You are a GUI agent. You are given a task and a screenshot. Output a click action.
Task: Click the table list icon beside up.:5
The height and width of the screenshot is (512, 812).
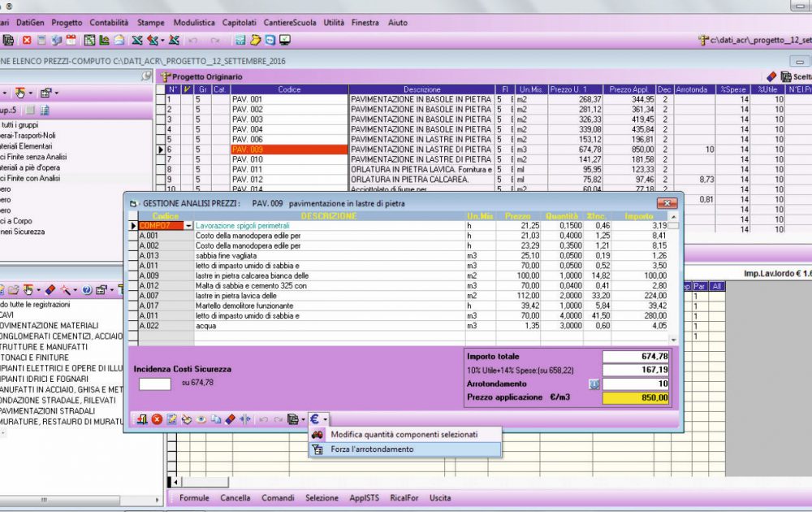click(45, 111)
